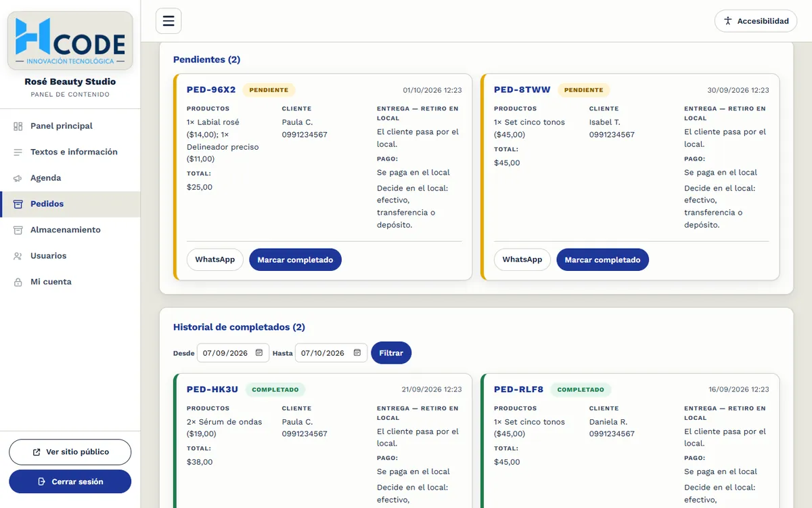Open Mi cuenta page
This screenshot has height=508, width=812.
(70, 282)
